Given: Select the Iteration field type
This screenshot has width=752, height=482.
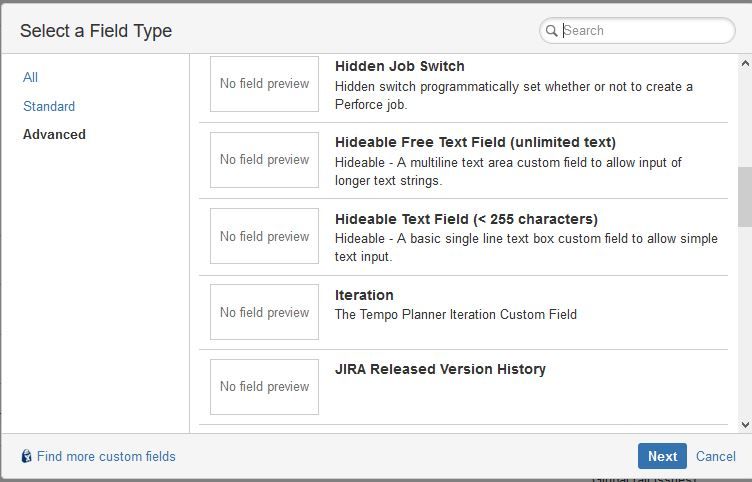Looking at the screenshot, I should tap(364, 295).
